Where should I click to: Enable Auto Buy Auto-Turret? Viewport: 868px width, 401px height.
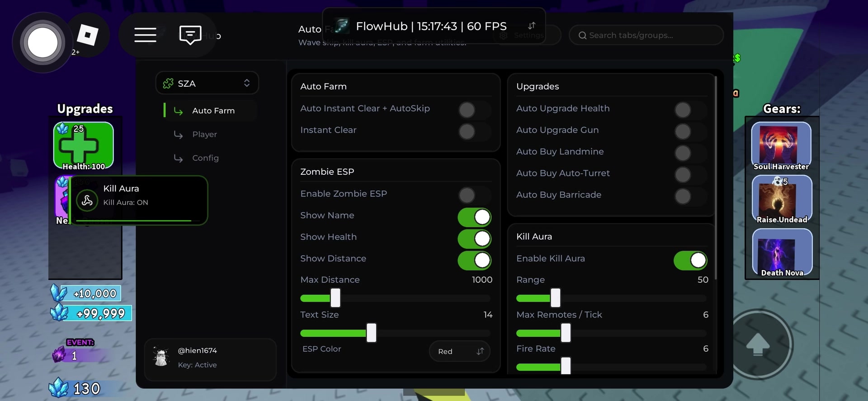pyautogui.click(x=690, y=175)
